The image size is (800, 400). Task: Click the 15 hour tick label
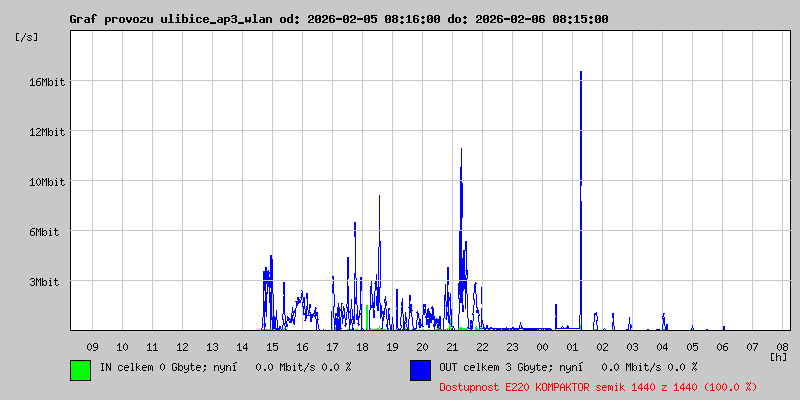tap(272, 347)
